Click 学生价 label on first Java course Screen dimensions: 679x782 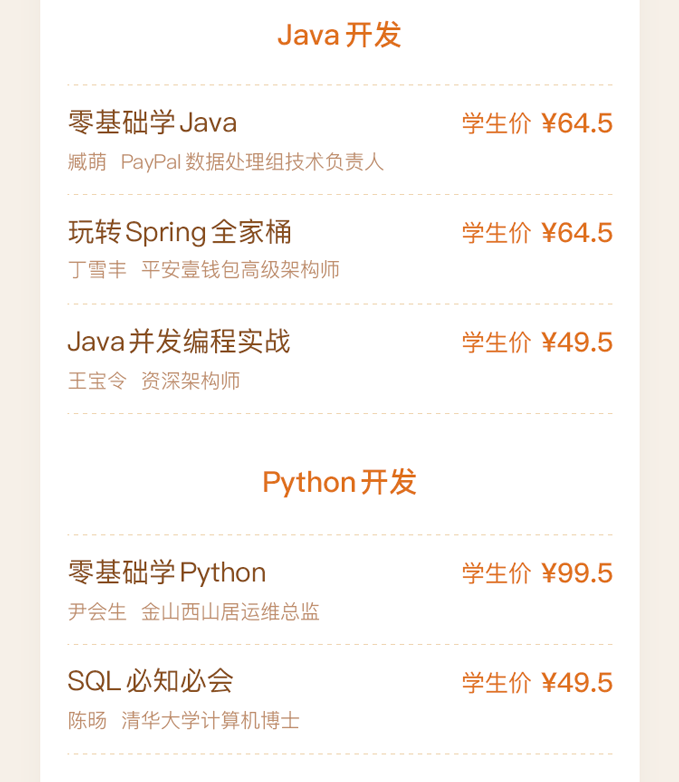coord(496,123)
